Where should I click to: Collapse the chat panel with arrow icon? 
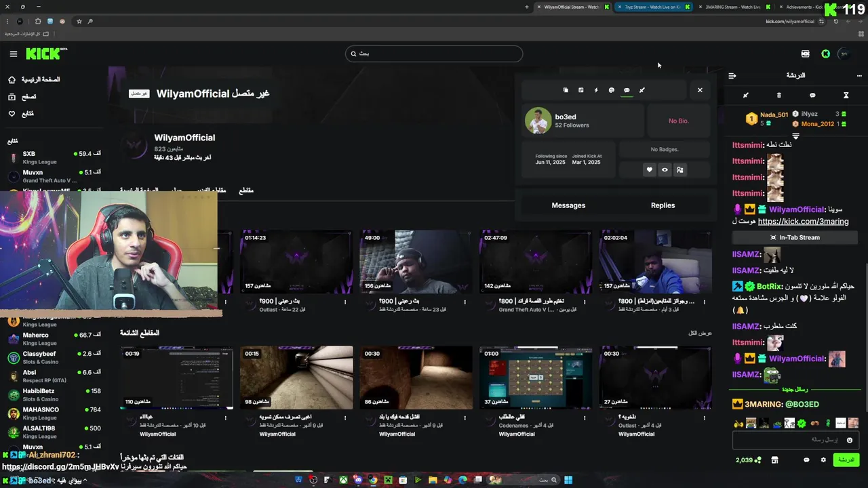click(x=732, y=76)
